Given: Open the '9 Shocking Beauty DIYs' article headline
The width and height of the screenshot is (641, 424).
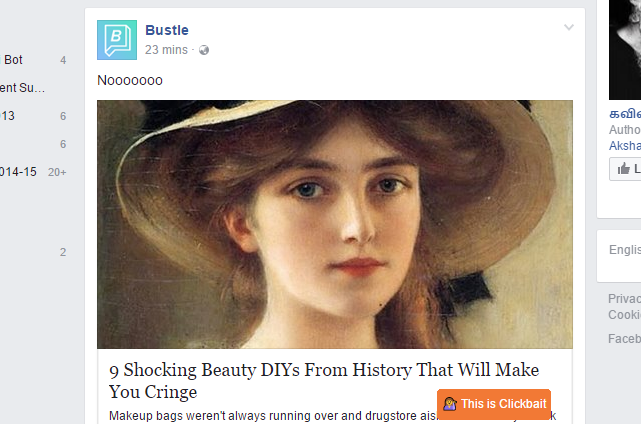Looking at the screenshot, I should pyautogui.click(x=324, y=381).
